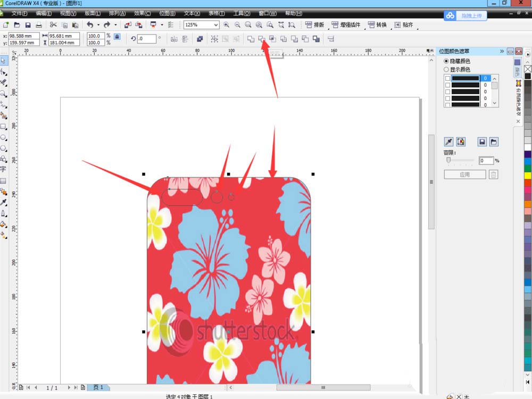Click the Simplify shapes icon
532x399 pixels.
(284, 39)
